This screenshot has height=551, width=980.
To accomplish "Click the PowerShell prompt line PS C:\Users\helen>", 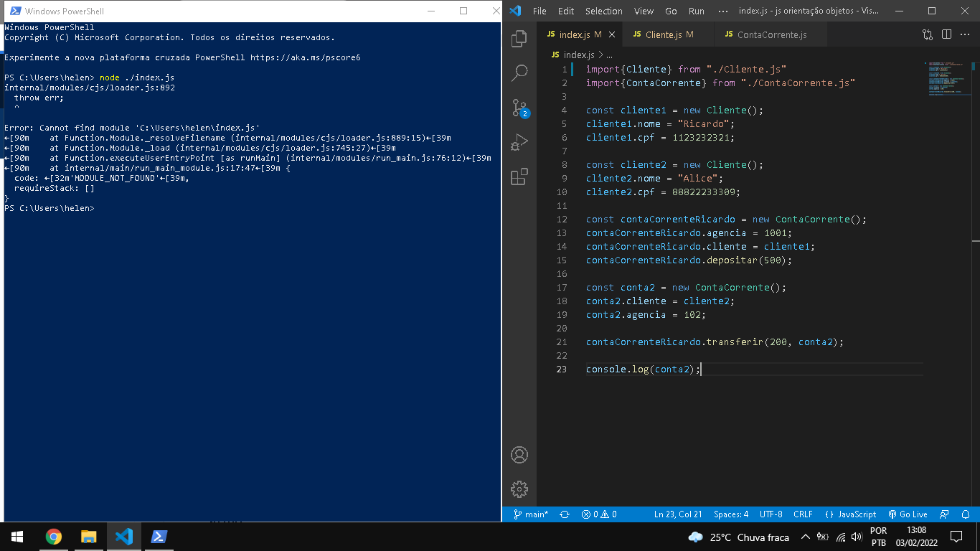I will [x=50, y=208].
